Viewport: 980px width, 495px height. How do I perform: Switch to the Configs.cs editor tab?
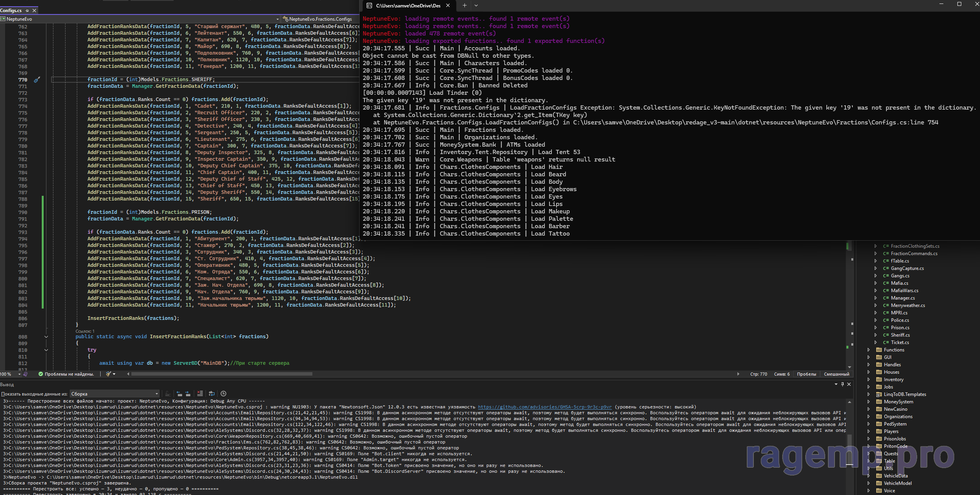[11, 11]
